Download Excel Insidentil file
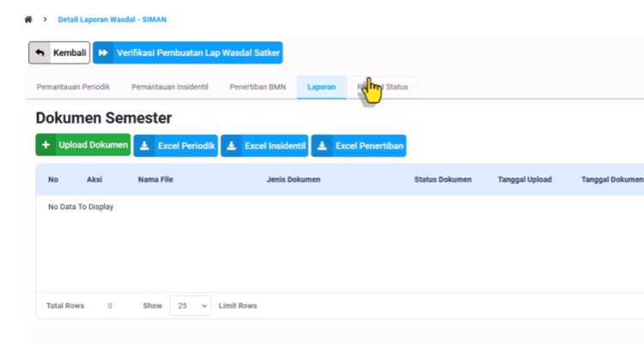The width and height of the screenshot is (644, 343). [264, 146]
